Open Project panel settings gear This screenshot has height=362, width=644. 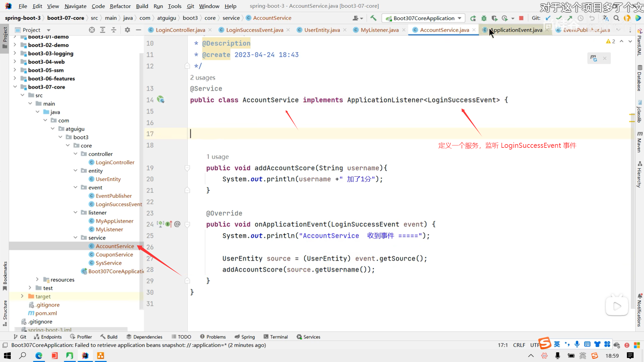coord(127,30)
